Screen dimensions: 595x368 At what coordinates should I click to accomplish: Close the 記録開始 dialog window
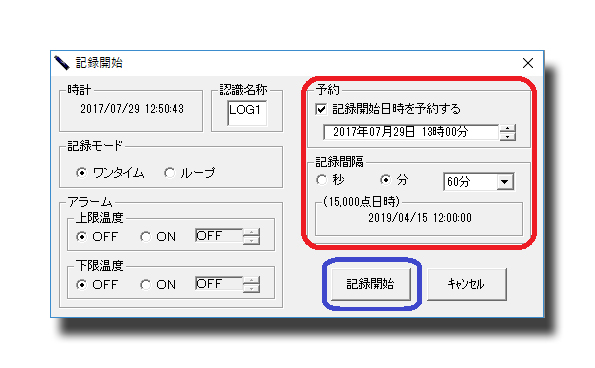527,63
